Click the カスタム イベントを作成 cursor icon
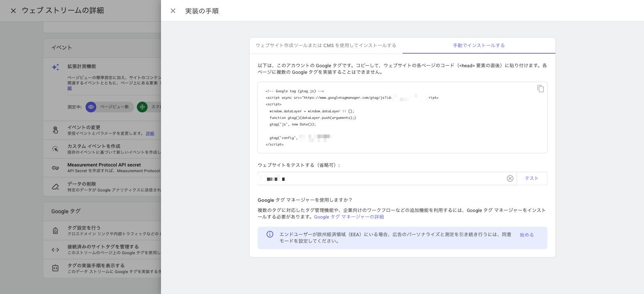 coord(55,149)
